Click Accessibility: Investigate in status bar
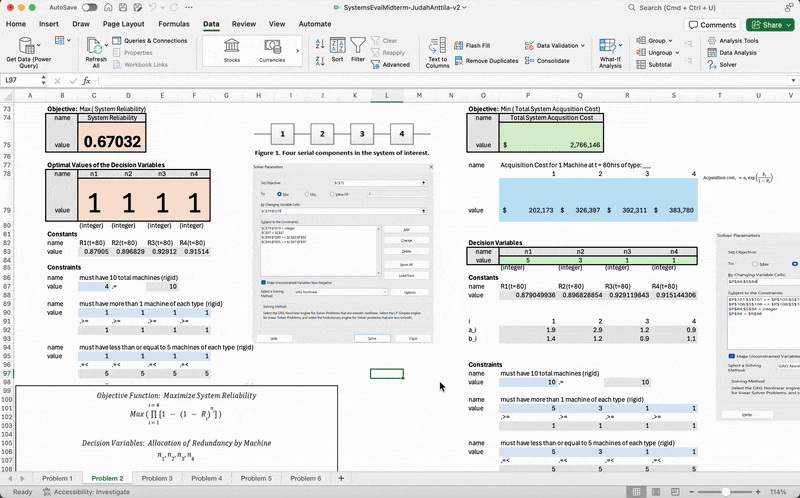Image resolution: width=800 pixels, height=498 pixels. (x=86, y=492)
